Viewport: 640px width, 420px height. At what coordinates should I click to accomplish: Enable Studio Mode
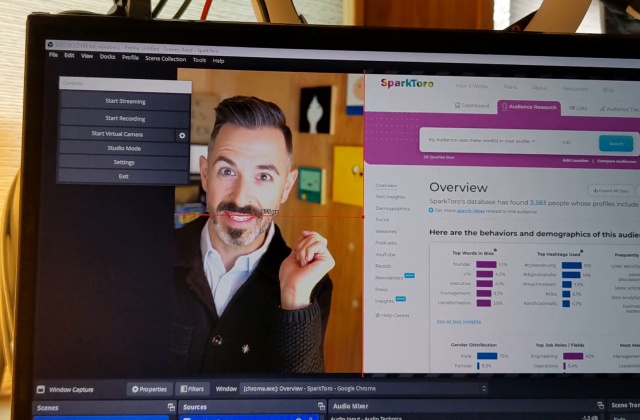[x=124, y=148]
